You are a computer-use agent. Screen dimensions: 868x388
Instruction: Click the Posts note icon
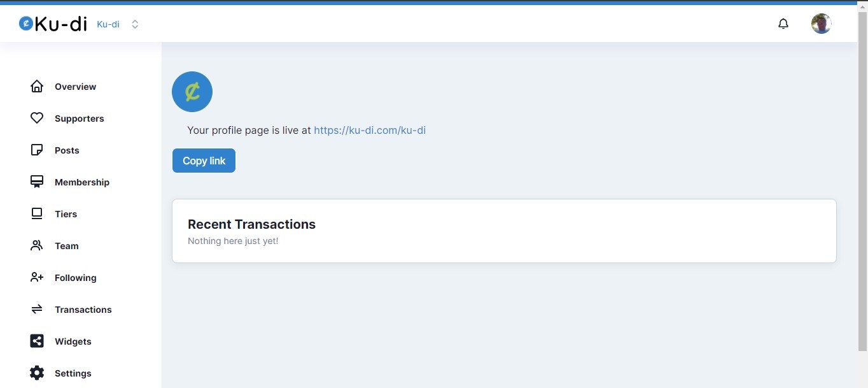click(37, 150)
